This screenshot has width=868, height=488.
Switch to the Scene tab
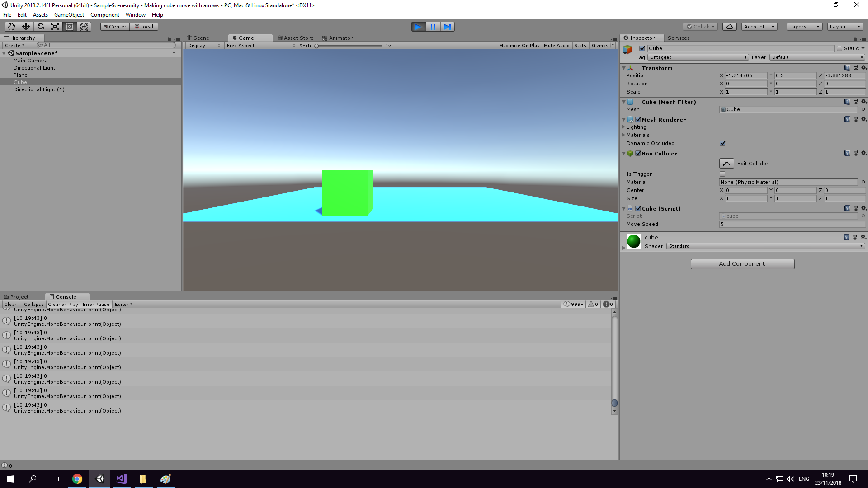(201, 38)
